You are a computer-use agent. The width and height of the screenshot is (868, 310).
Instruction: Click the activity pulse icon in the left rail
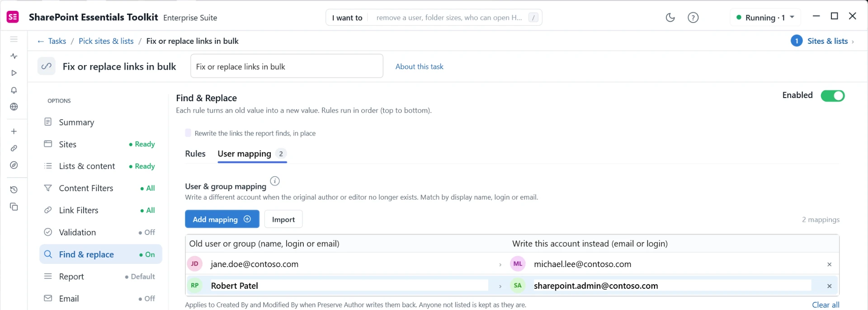point(14,56)
